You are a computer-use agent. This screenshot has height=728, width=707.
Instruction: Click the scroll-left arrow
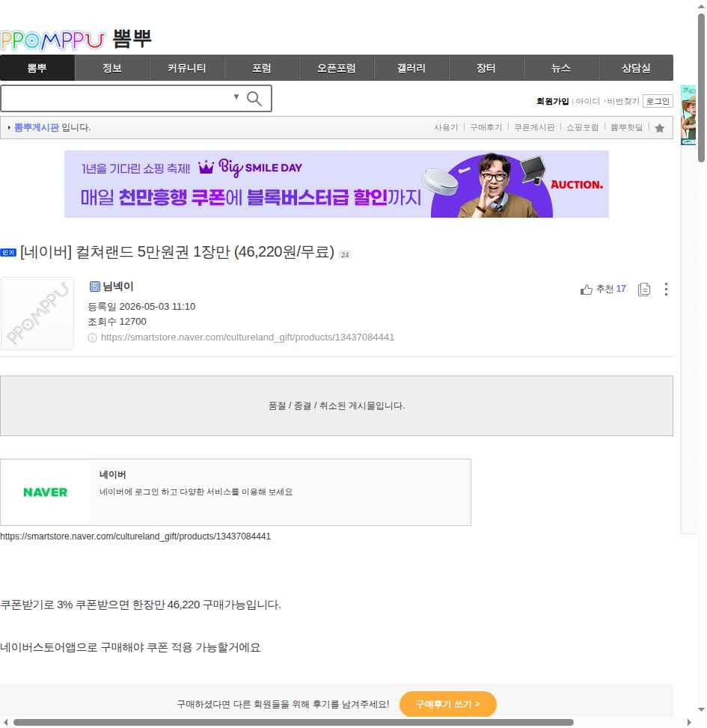tap(5, 723)
